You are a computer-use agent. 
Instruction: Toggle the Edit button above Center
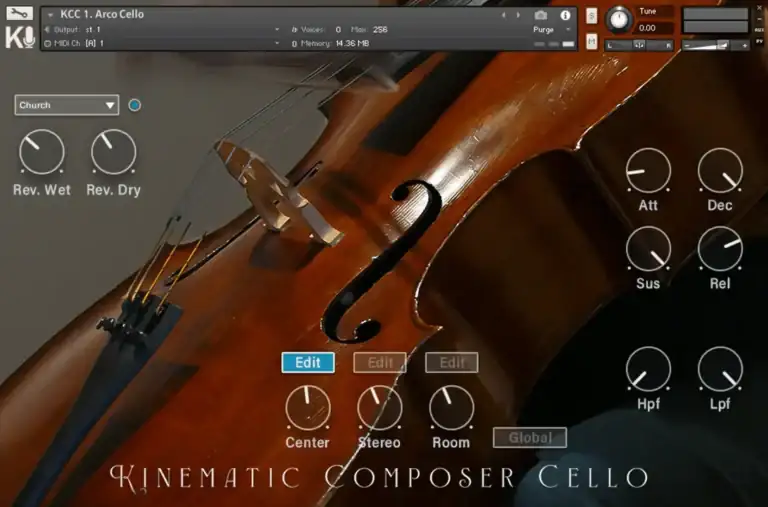308,362
